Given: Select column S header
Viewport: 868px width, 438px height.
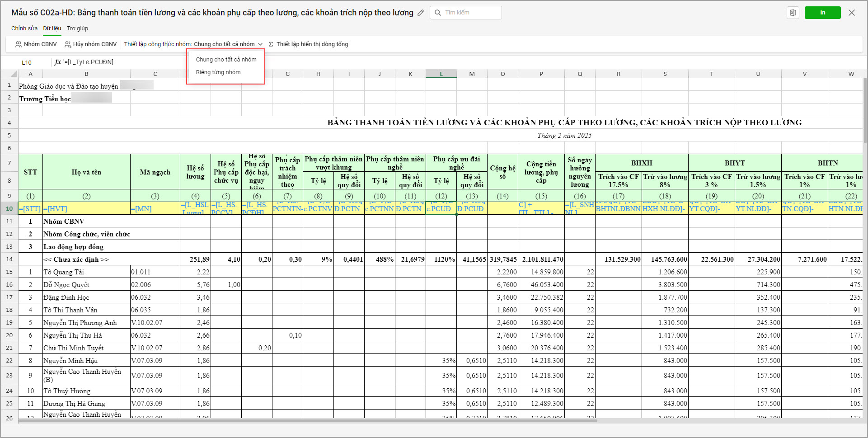Looking at the screenshot, I should click(665, 74).
